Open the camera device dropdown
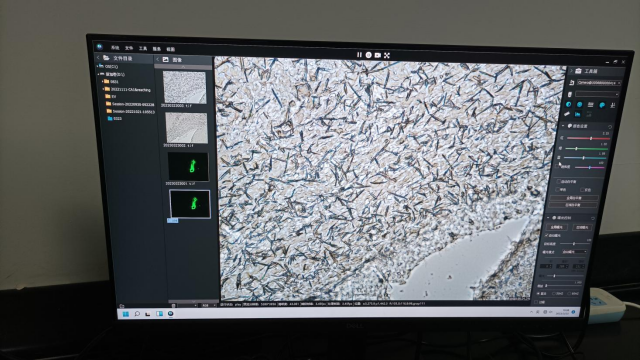The width and height of the screenshot is (640, 360). coord(599,83)
